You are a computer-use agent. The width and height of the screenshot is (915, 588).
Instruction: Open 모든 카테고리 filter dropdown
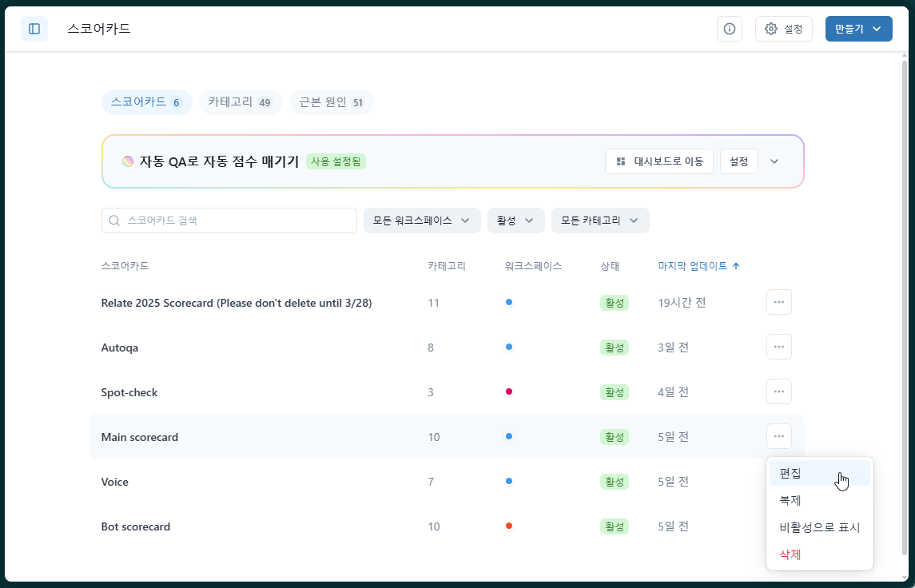click(x=600, y=220)
